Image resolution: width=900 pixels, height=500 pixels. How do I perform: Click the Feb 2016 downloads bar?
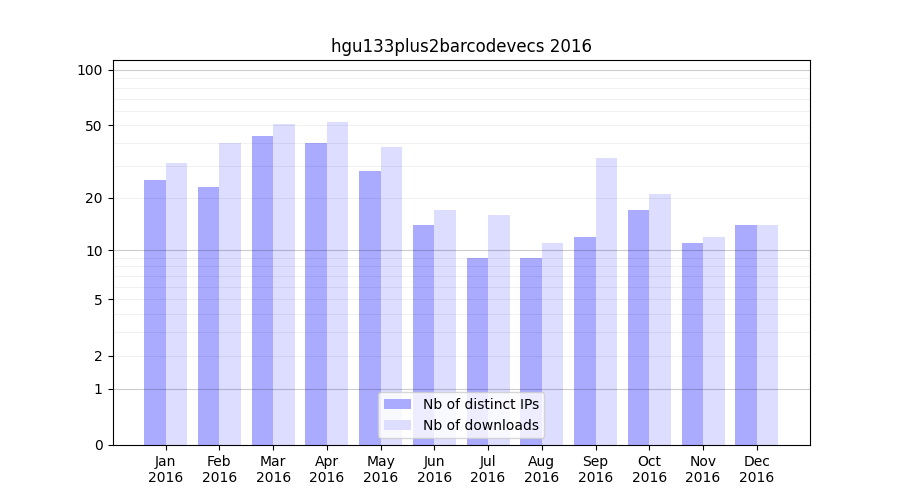230,294
